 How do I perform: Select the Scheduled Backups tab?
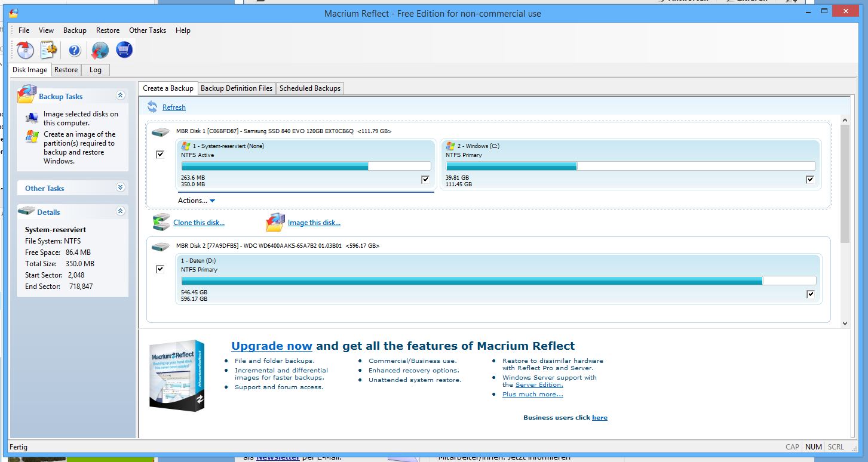pos(310,88)
